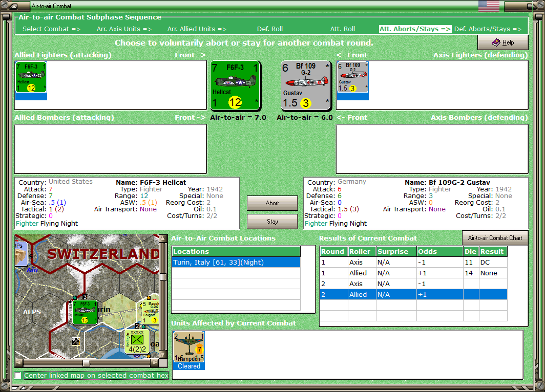Select round 2 Allied row in results
Viewport: 545px width, 392px height.
(x=413, y=294)
